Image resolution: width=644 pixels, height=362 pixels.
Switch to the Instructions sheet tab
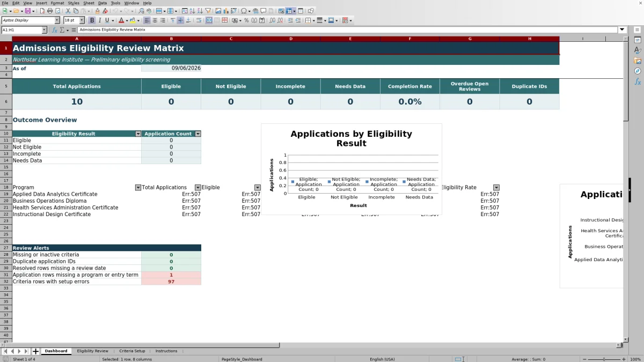click(x=166, y=351)
